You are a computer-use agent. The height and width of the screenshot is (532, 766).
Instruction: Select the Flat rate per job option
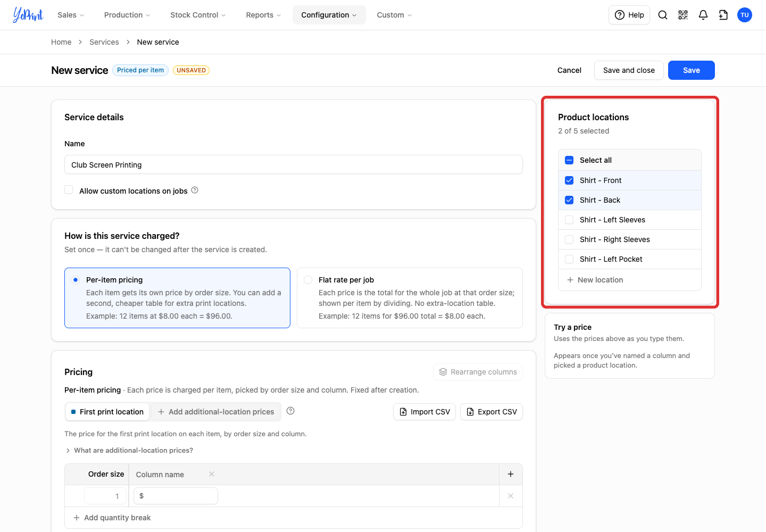308,280
